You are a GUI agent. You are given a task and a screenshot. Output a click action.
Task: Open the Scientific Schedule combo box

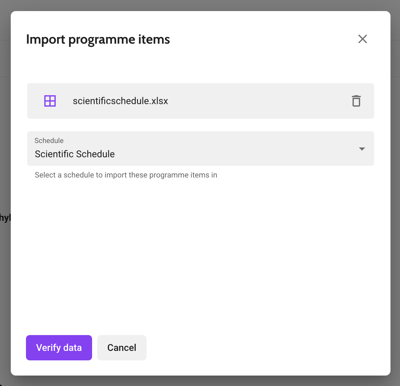pos(200,149)
